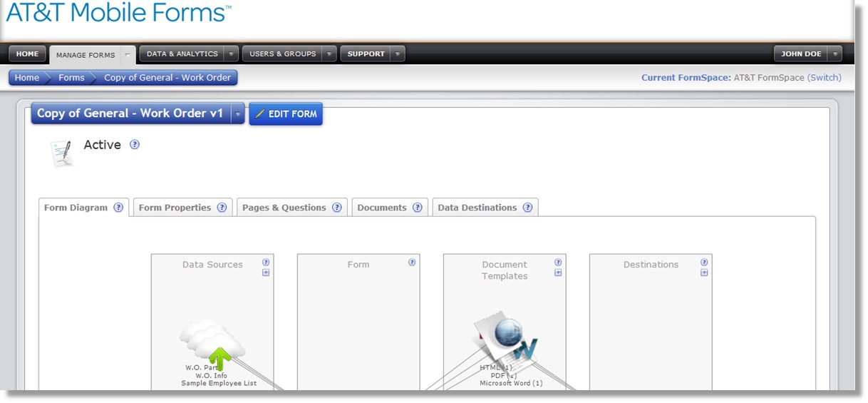Open help icon next to Active status
This screenshot has width=868, height=403.
pos(135,144)
